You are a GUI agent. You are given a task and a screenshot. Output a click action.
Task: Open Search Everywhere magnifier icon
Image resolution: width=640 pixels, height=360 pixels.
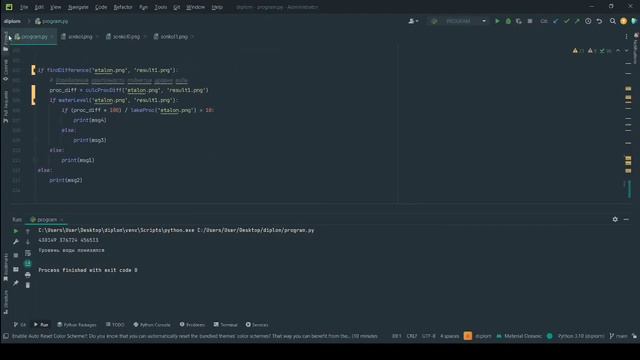613,21
